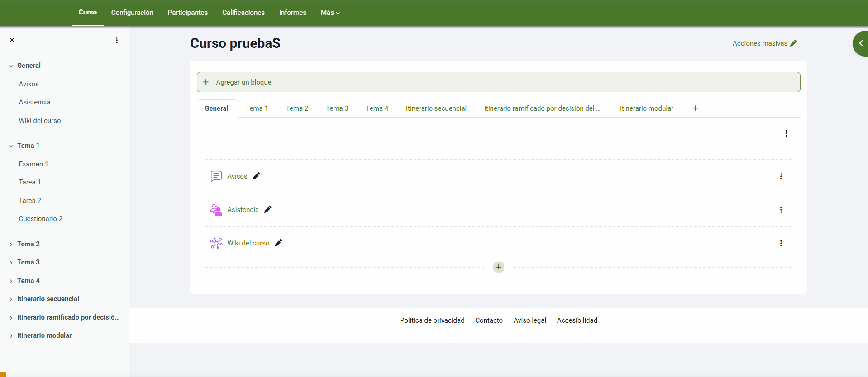Image resolution: width=868 pixels, height=377 pixels.
Task: Switch to the Itinerario secuencial tab
Action: [x=436, y=108]
